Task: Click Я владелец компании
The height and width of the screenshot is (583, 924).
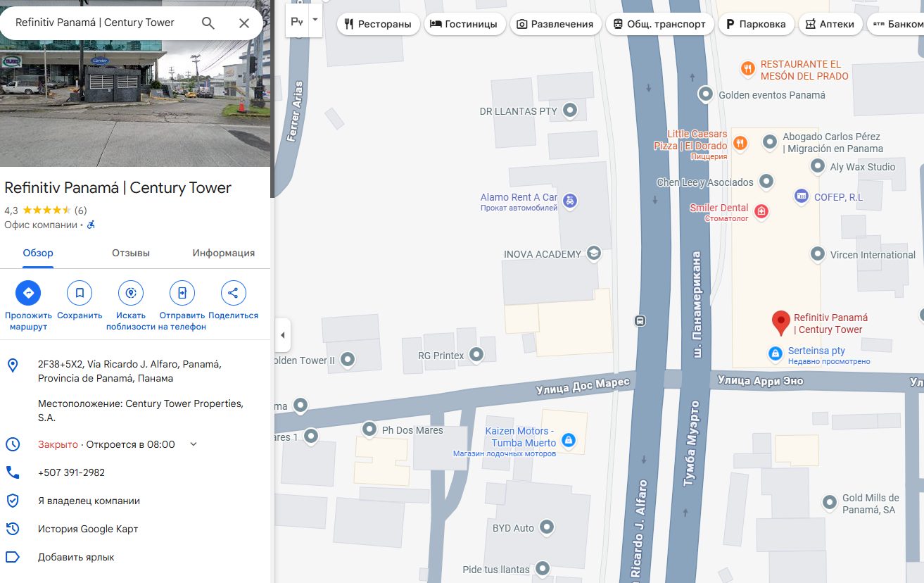Action: pyautogui.click(x=89, y=501)
